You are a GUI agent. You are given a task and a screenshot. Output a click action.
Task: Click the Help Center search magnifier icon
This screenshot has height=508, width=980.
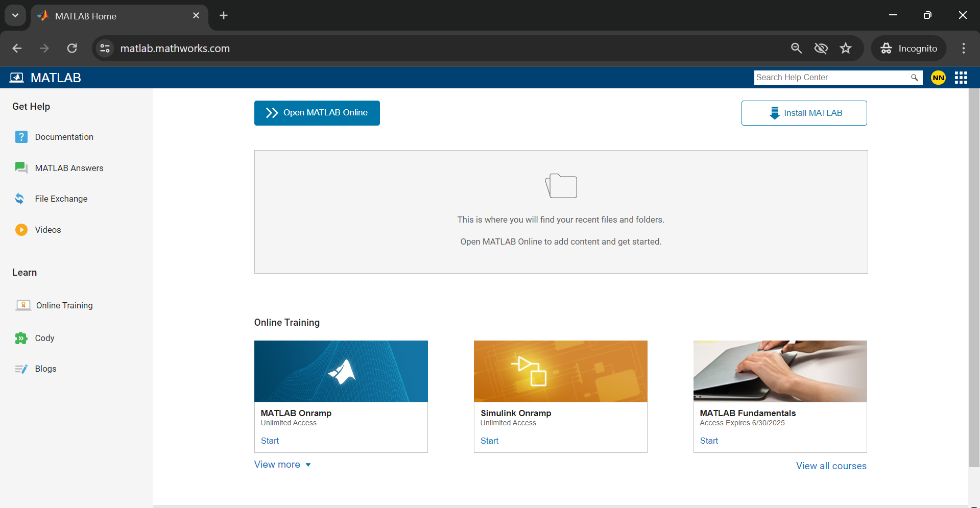click(x=915, y=78)
